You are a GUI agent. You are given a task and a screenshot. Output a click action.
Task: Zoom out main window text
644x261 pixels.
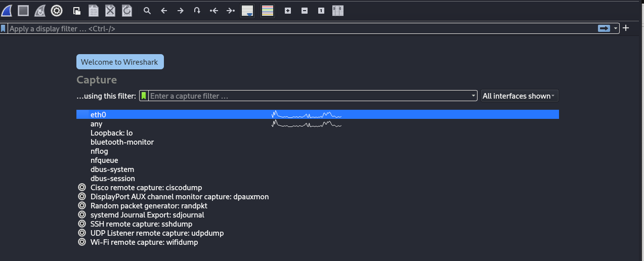tap(305, 10)
